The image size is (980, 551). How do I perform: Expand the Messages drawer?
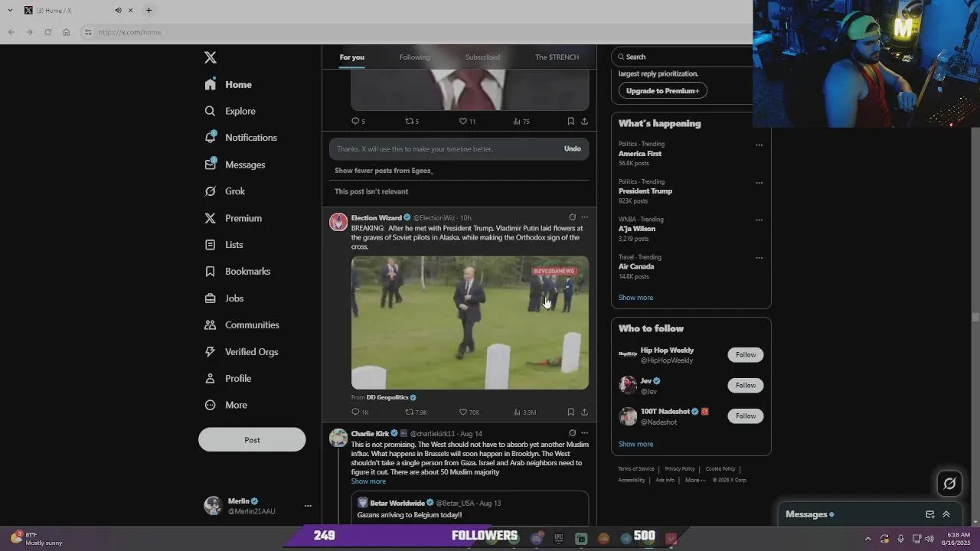coord(946,514)
